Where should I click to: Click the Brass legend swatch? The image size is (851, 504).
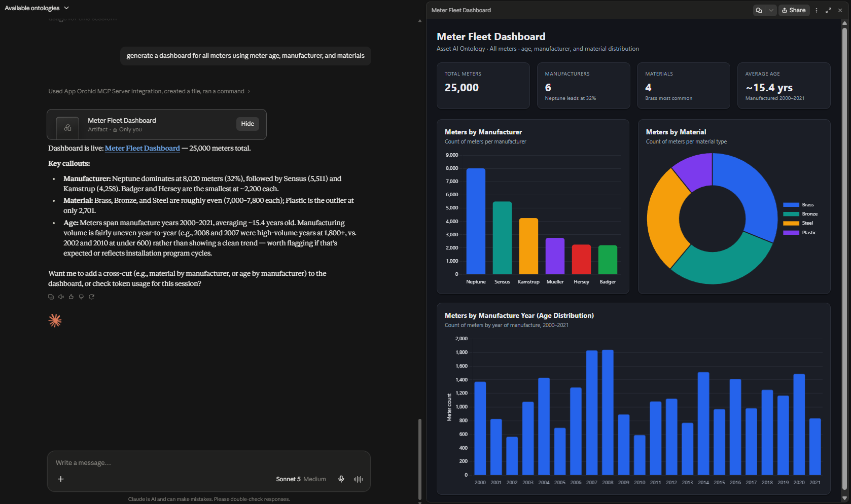(x=791, y=205)
